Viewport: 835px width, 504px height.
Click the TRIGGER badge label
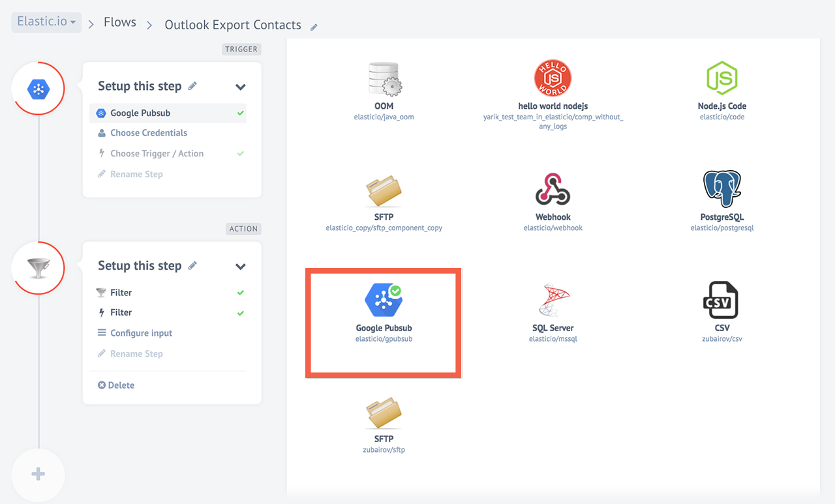(241, 50)
